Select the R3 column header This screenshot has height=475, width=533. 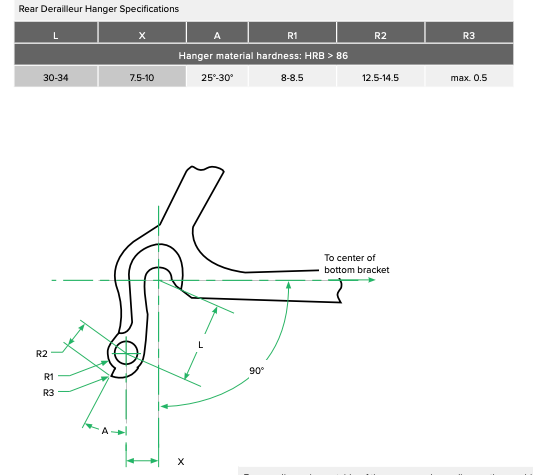(469, 33)
